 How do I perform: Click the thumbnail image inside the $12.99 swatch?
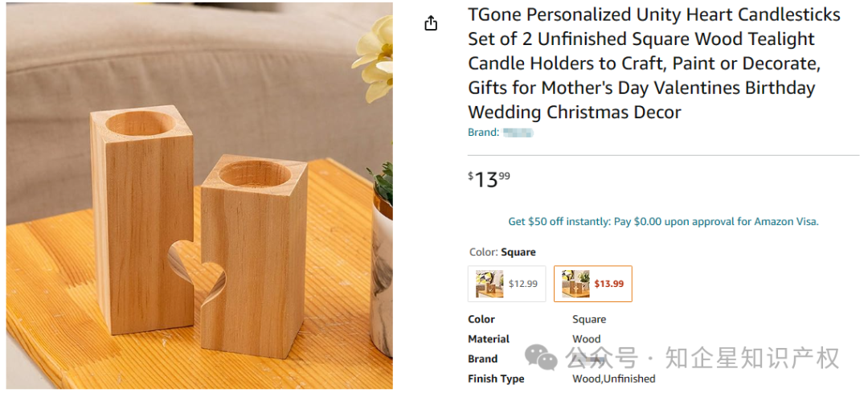click(x=489, y=284)
